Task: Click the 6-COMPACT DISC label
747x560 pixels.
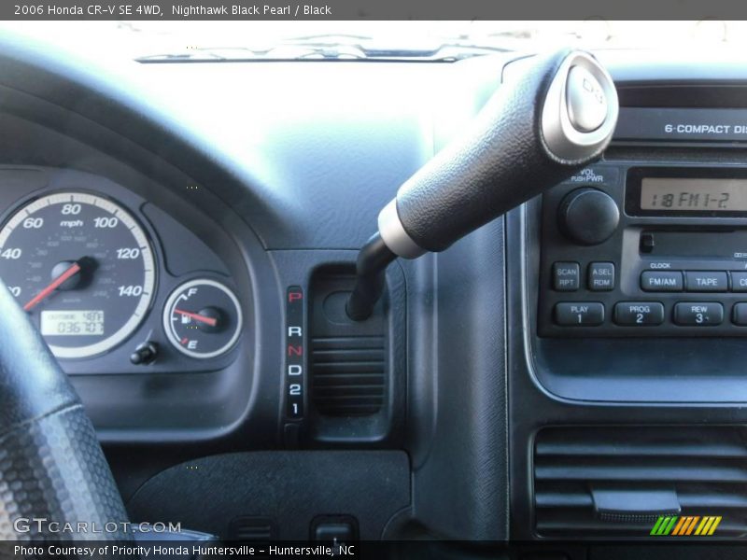Action: point(705,129)
